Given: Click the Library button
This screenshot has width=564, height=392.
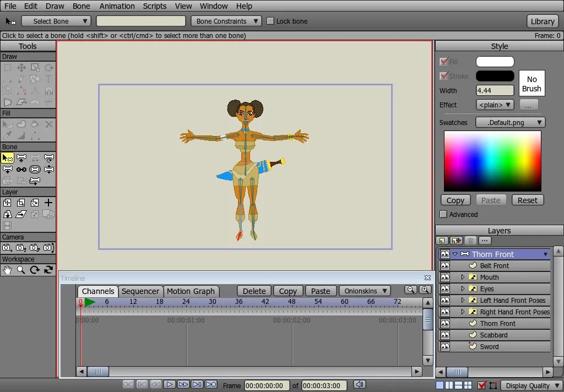Looking at the screenshot, I should pos(543,21).
